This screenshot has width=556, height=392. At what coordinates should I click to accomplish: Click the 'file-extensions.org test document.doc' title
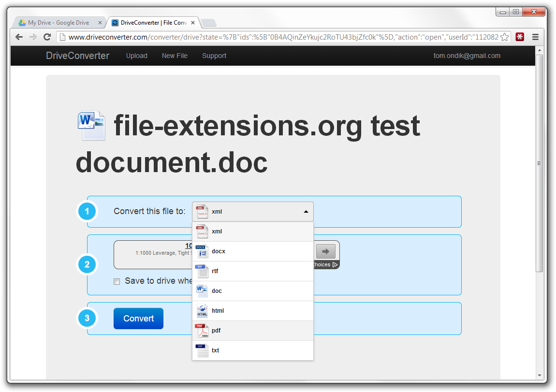click(248, 144)
